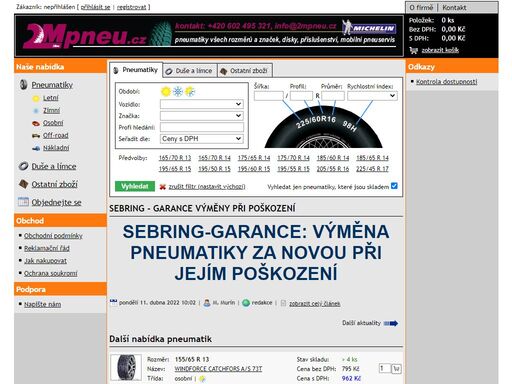The width and height of the screenshot is (512, 384).
Task: Open the Seřadit dle sorting dropdown
Action: click(x=202, y=139)
